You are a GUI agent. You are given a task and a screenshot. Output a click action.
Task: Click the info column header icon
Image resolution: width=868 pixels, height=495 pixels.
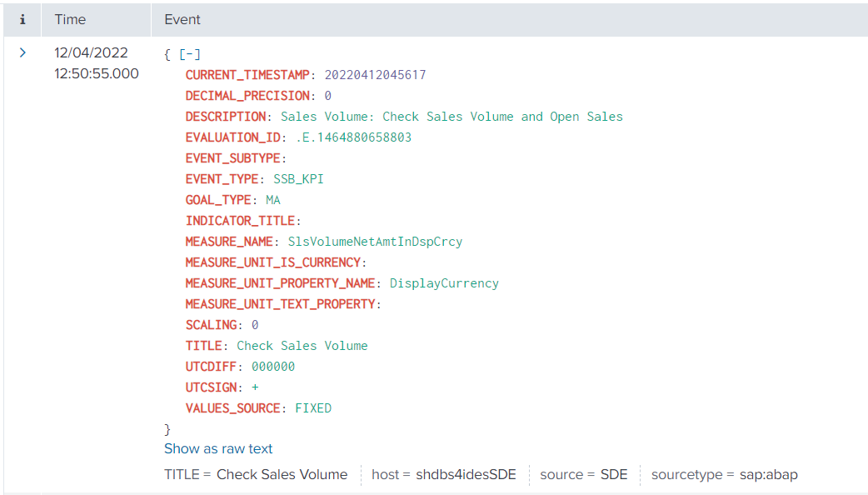tap(22, 19)
